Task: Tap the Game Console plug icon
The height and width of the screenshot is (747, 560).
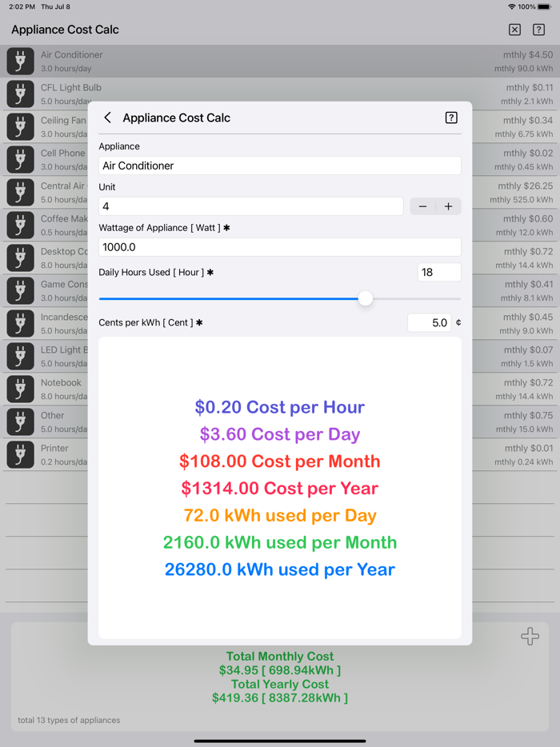Action: 20,290
